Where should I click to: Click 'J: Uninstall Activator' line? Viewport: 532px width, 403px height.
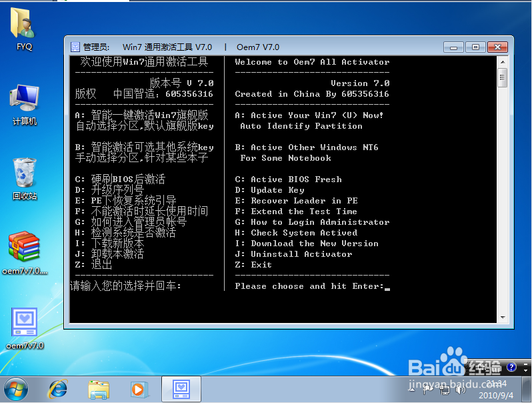click(293, 254)
